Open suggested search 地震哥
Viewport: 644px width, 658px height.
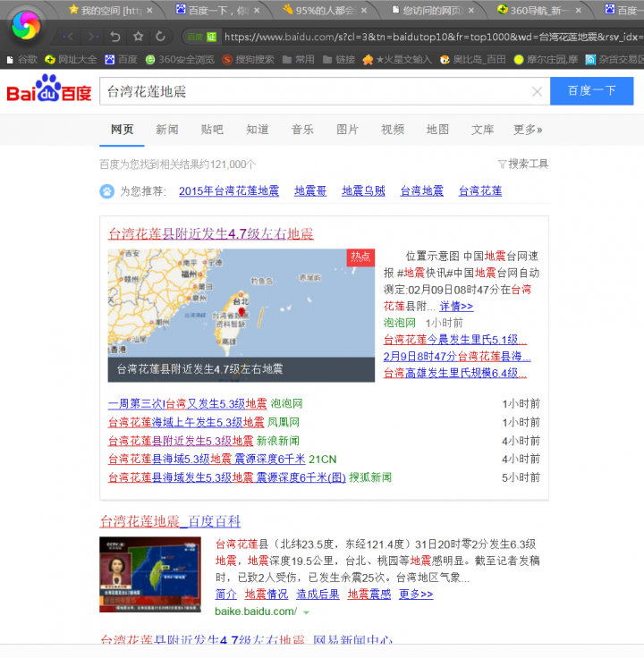coord(310,191)
